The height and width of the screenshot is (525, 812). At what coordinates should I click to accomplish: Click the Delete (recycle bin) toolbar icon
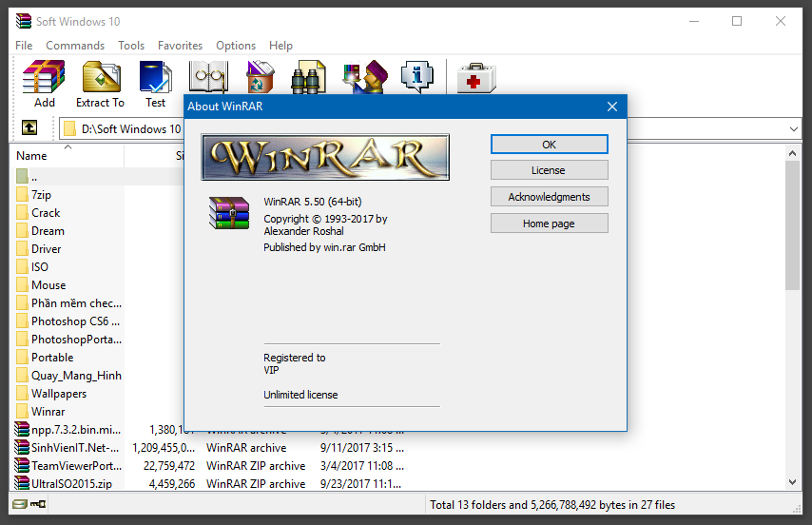point(260,77)
